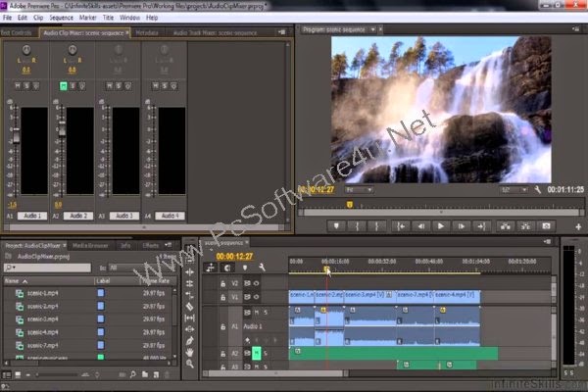Solo Audio 2 in clip mixer
The width and height of the screenshot is (588, 392).
(x=73, y=86)
